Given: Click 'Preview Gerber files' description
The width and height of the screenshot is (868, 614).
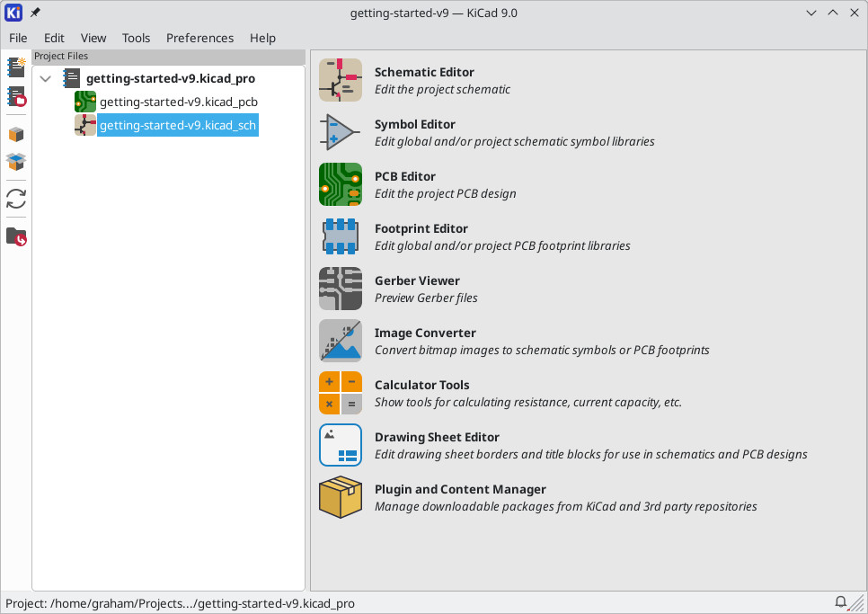Looking at the screenshot, I should 426,298.
